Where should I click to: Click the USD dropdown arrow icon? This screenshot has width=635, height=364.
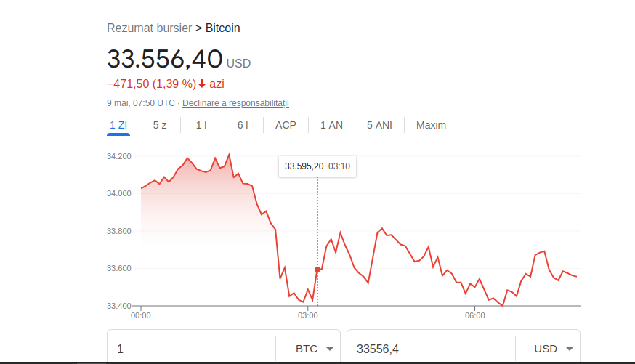[570, 349]
